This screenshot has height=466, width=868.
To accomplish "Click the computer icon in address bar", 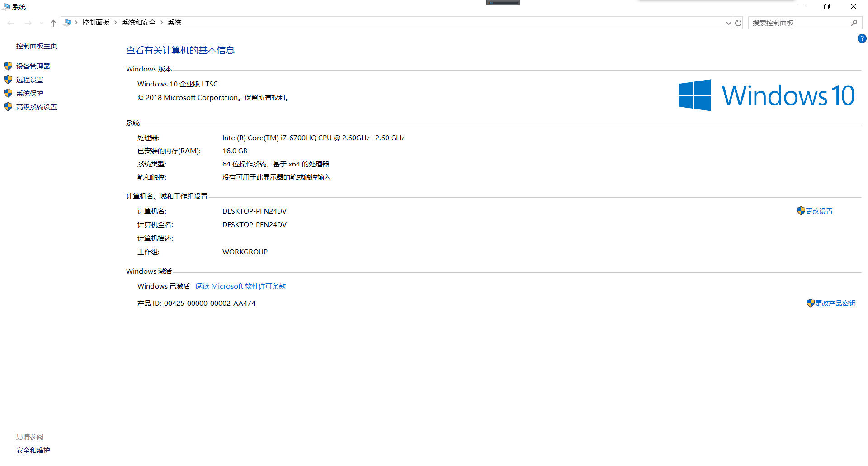I will coord(68,22).
